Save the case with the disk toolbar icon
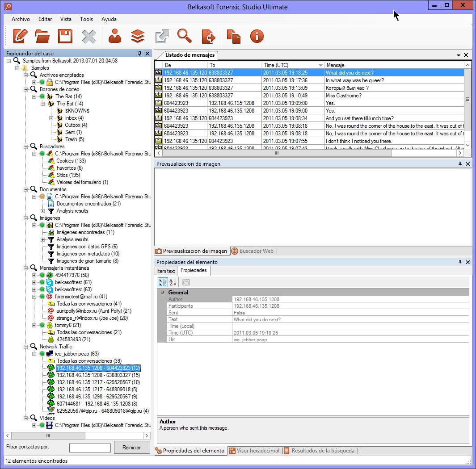The image size is (476, 469). tap(65, 36)
